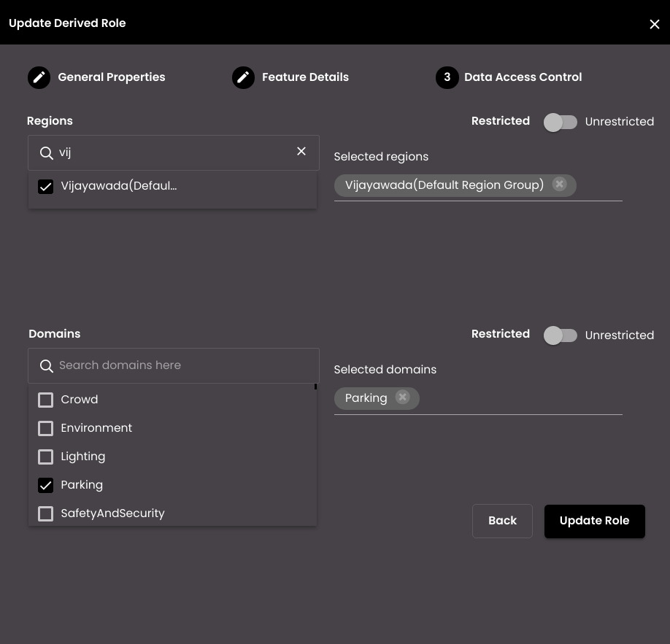Screen dimensions: 670x644
Task: Click the Crowd domain label
Action: coord(80,399)
